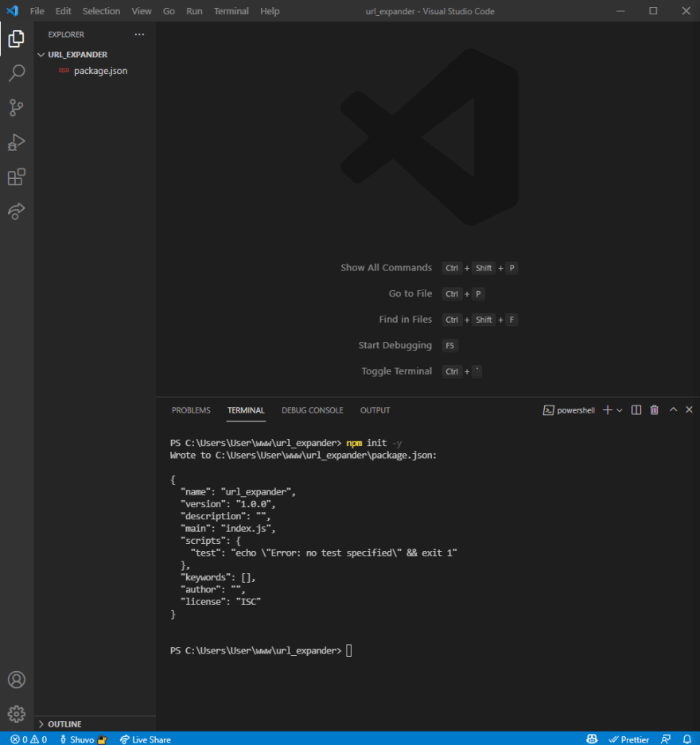Open the Source Control view
Viewport: 700px width, 745px height.
17,108
